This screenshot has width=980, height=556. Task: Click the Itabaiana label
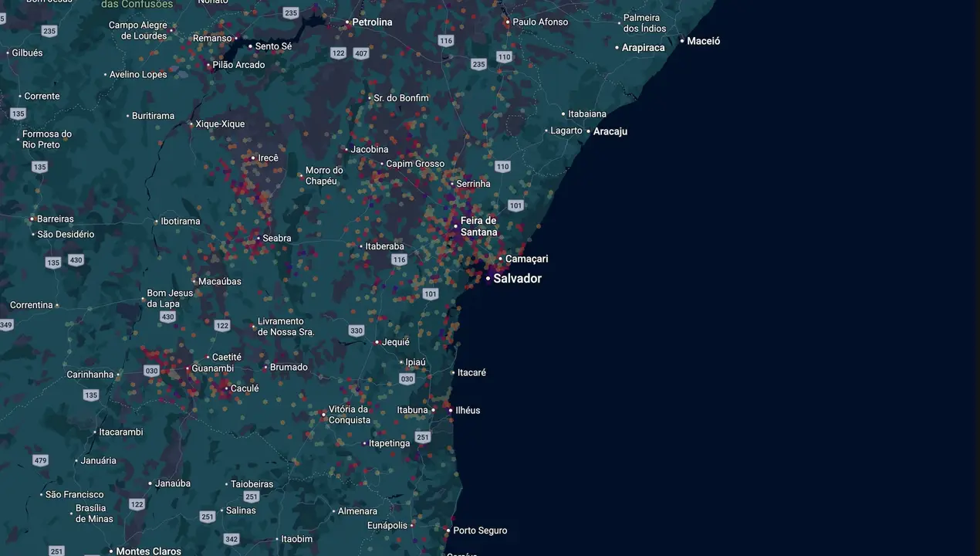tap(587, 114)
